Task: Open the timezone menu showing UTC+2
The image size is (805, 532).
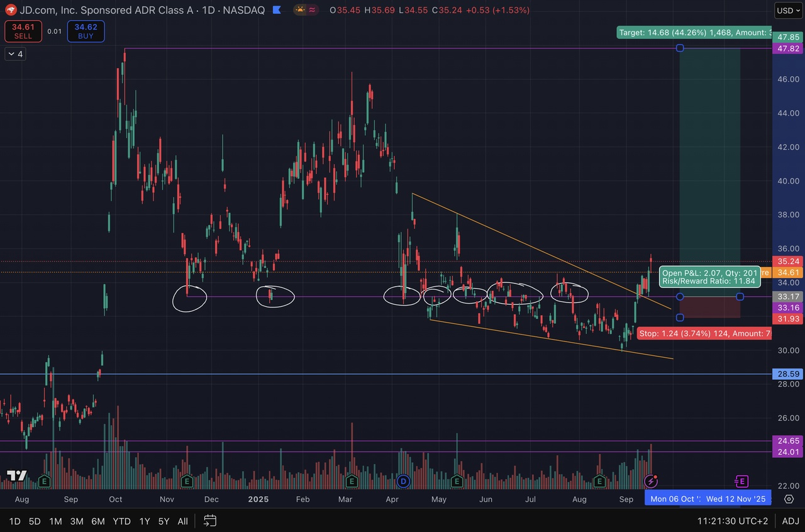Action: click(x=733, y=521)
